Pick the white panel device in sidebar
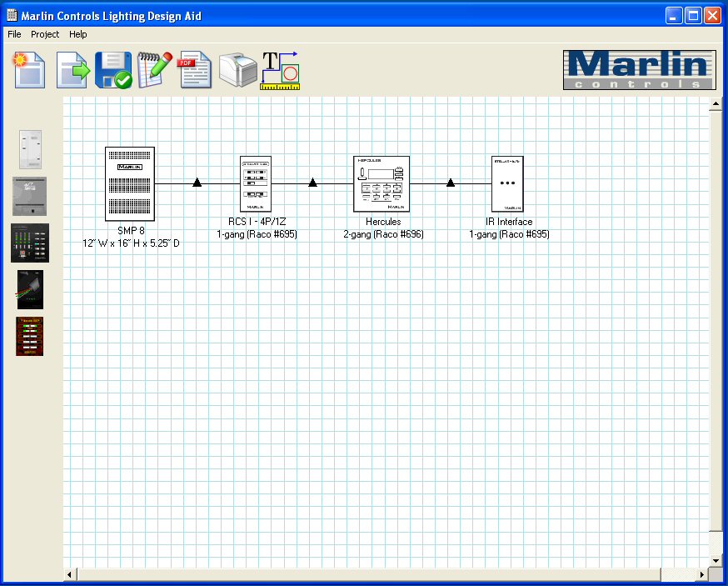The height and width of the screenshot is (586, 728). [30, 150]
